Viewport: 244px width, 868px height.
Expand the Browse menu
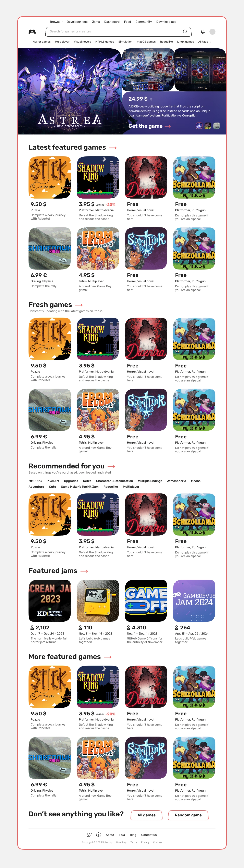[x=56, y=22]
